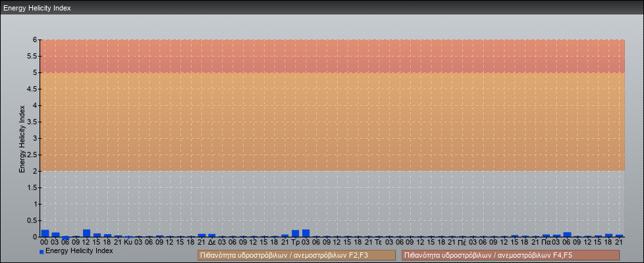The width and height of the screenshot is (644, 263).
Task: Click the Πέ day label on x-axis
Action: 462,242
